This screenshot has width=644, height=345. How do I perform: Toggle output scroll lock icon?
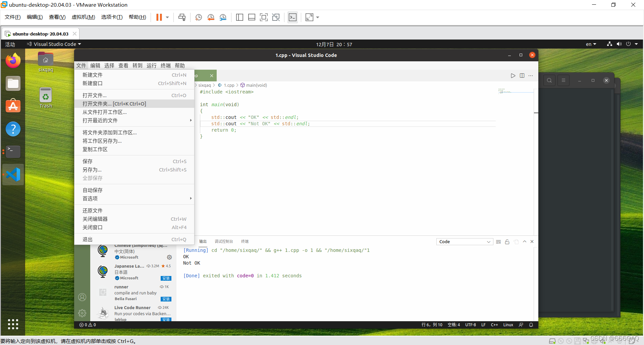[507, 242]
